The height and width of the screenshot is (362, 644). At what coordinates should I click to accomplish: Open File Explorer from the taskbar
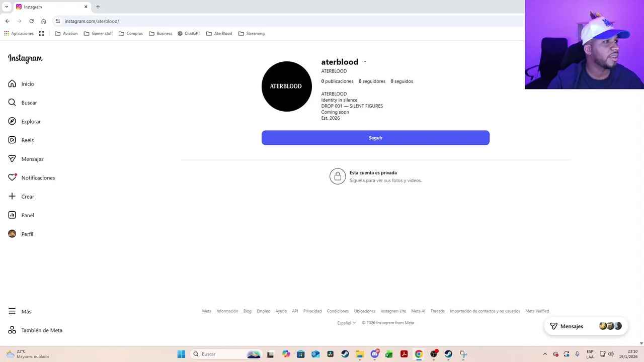(360, 354)
